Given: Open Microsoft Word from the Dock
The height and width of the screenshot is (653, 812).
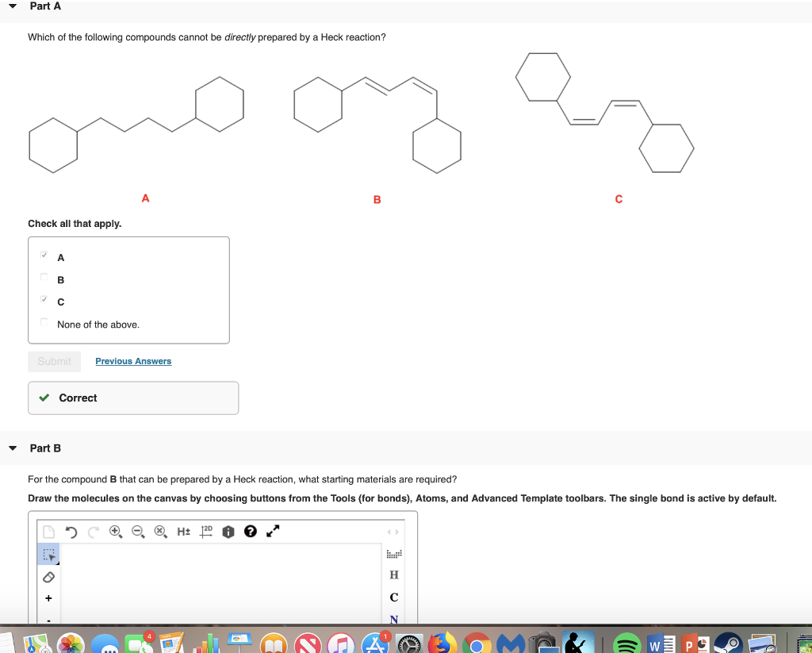Looking at the screenshot, I should (661, 645).
